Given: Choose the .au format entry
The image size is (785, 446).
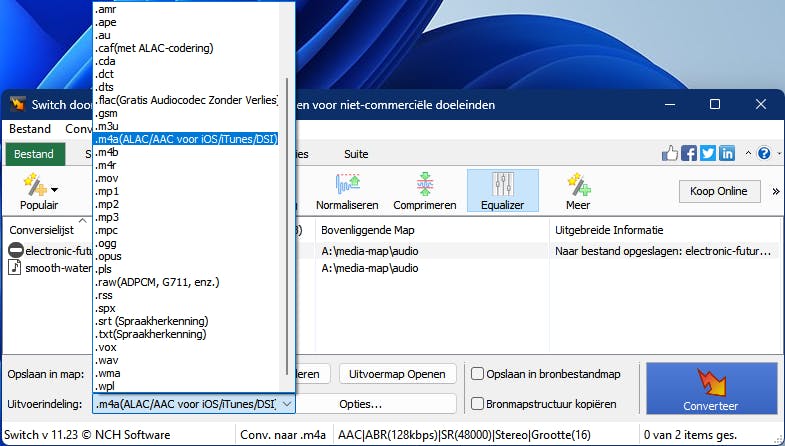Looking at the screenshot, I should (186, 35).
